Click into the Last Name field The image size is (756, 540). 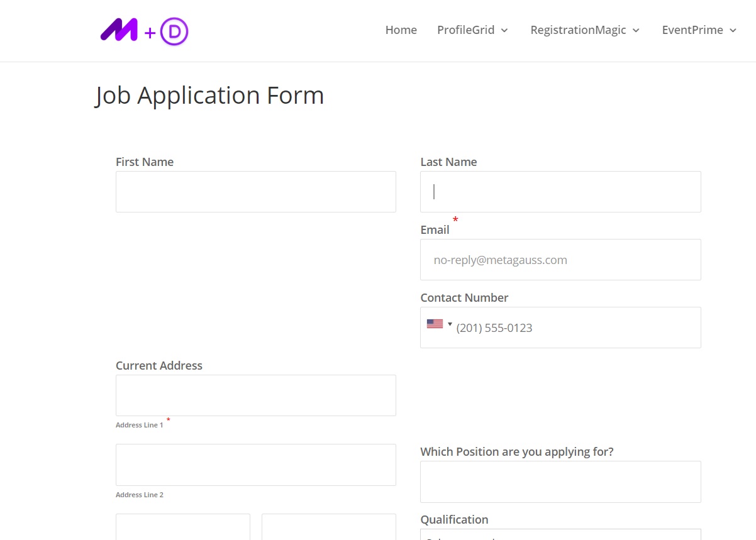coord(560,192)
